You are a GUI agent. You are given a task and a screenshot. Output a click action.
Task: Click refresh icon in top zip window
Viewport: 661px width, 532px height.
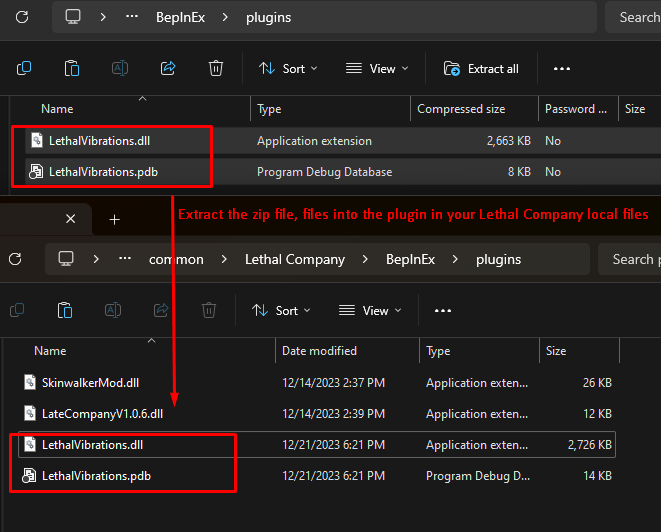pyautogui.click(x=22, y=17)
